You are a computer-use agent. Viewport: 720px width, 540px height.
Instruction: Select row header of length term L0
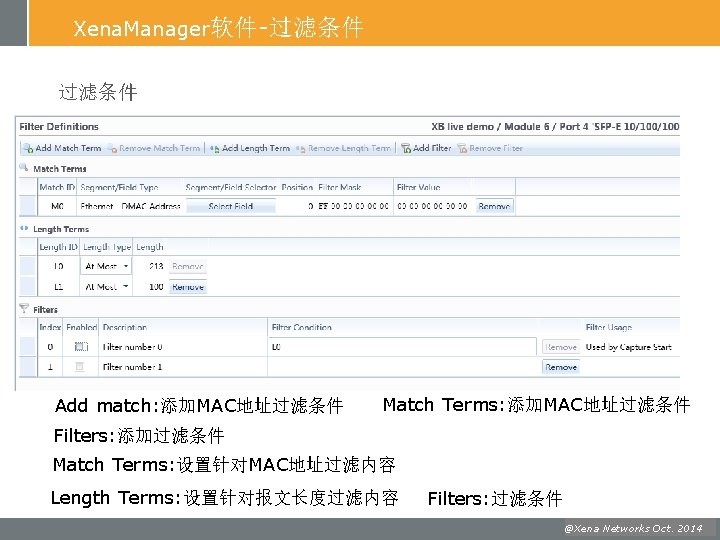point(28,266)
